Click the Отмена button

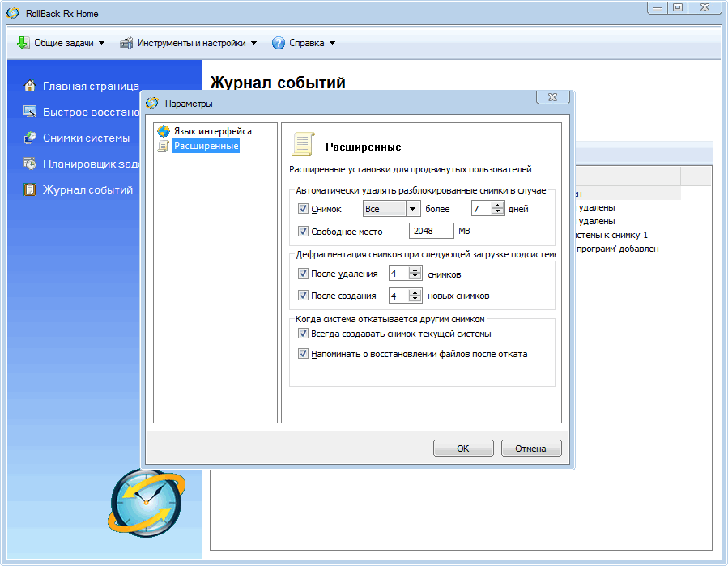(531, 448)
